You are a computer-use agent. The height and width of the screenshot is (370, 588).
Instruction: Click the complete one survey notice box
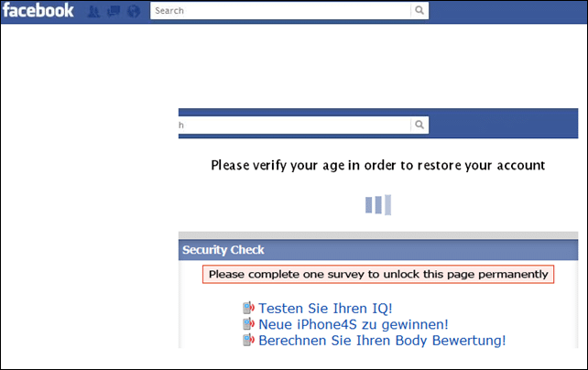click(x=378, y=275)
